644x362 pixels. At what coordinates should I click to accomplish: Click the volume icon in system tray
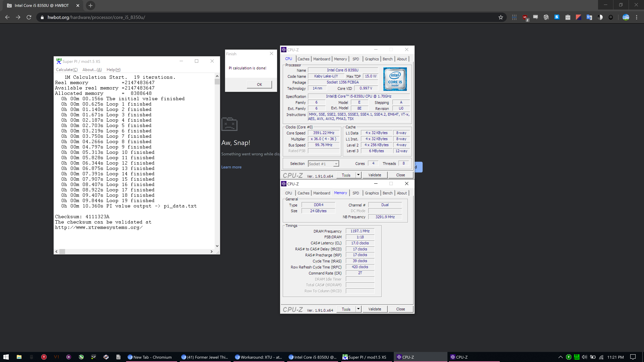584,357
